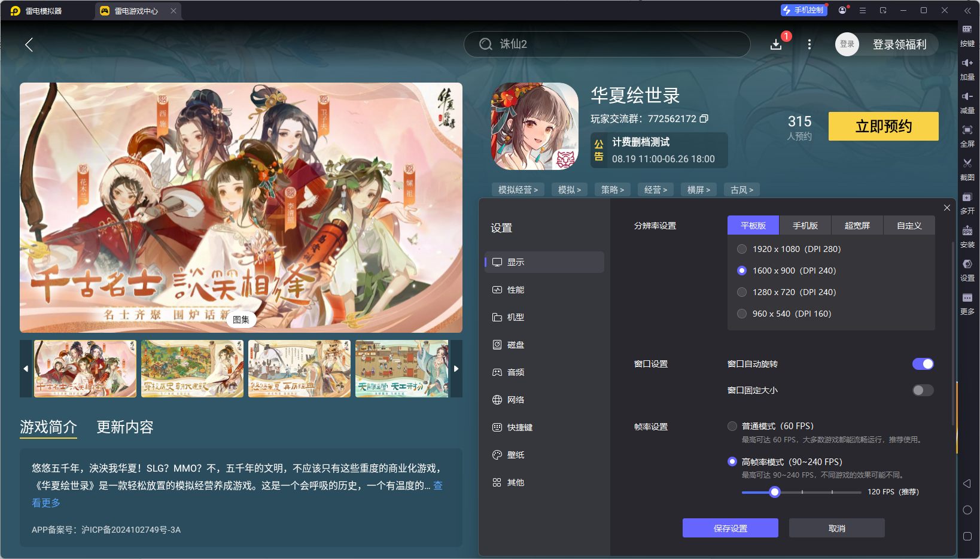980x559 pixels.
Task: Adjust the FPS slider handle
Action: (x=775, y=492)
